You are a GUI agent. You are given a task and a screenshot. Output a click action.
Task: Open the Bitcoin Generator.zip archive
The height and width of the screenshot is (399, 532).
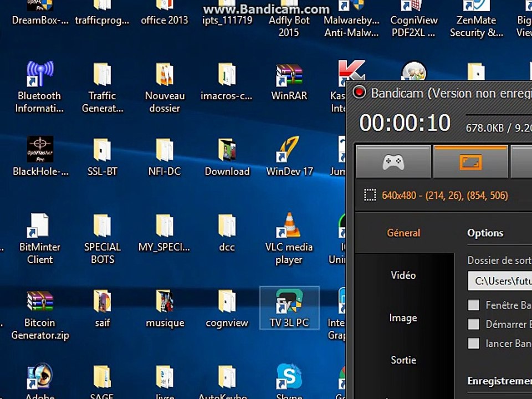pos(40,315)
